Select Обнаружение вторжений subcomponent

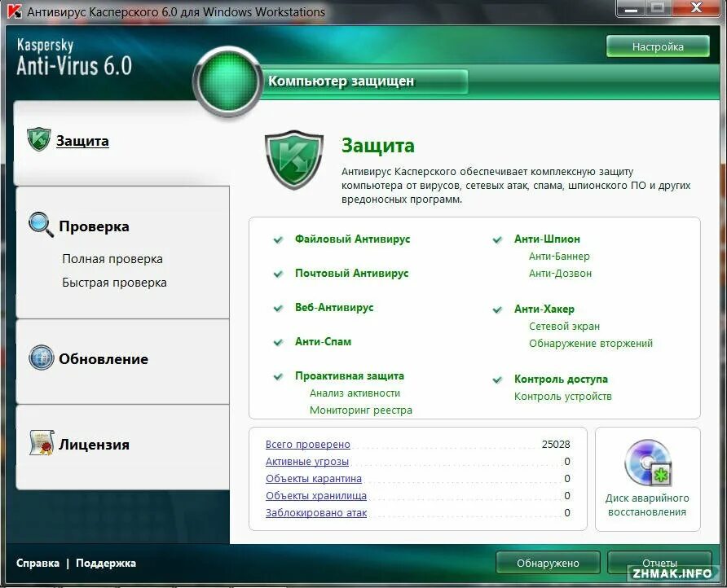coord(591,344)
